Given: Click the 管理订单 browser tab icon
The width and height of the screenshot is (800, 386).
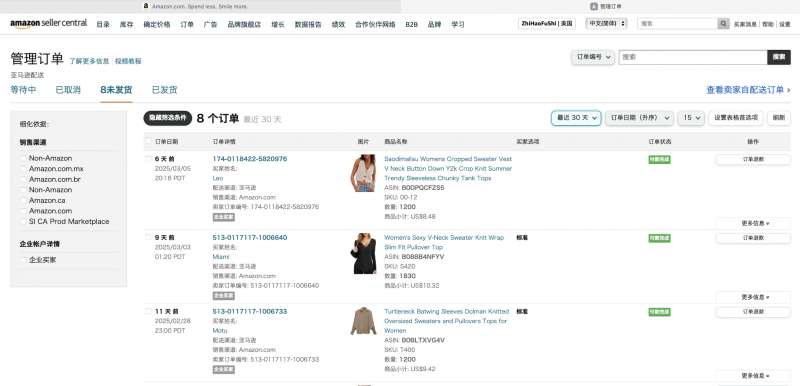Looking at the screenshot, I should click(x=594, y=7).
